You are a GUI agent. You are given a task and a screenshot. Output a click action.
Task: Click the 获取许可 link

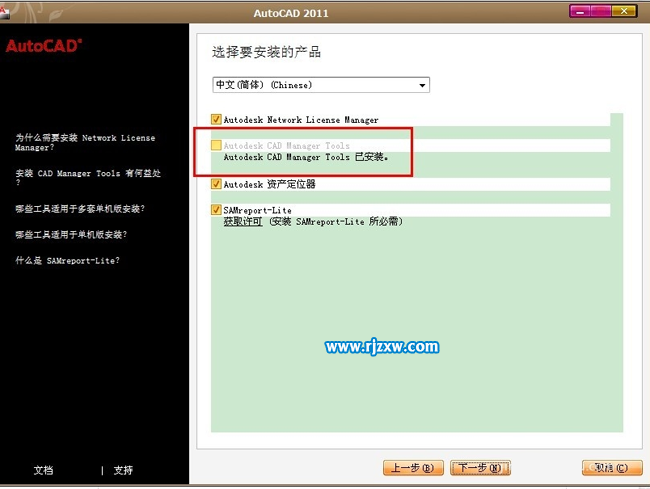point(243,222)
